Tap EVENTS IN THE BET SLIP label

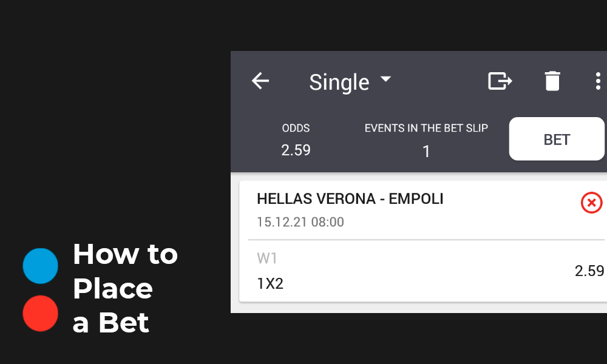[x=426, y=128]
